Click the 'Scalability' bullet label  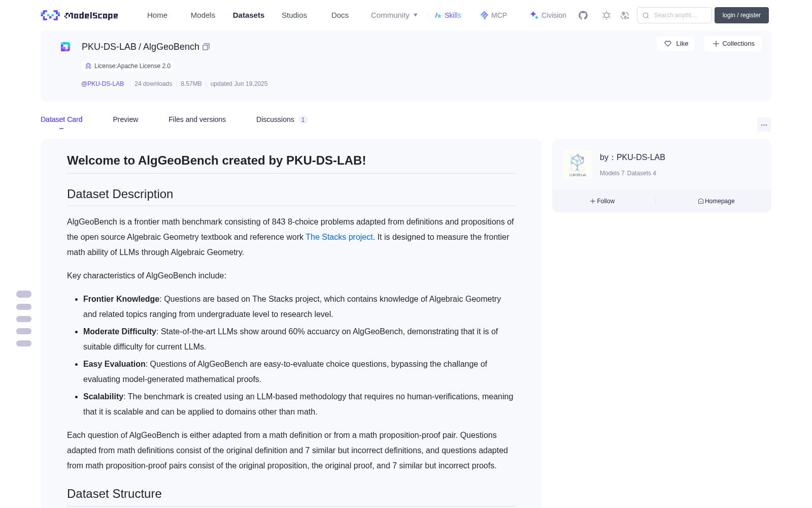click(x=104, y=397)
